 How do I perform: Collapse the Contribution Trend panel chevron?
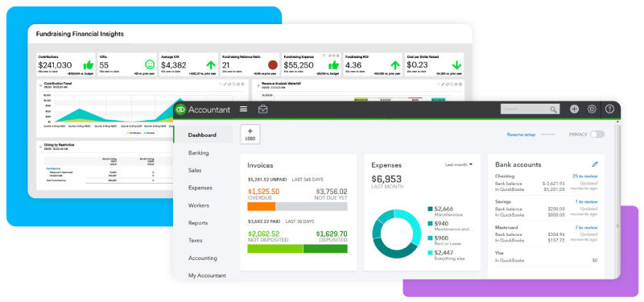[x=41, y=85]
